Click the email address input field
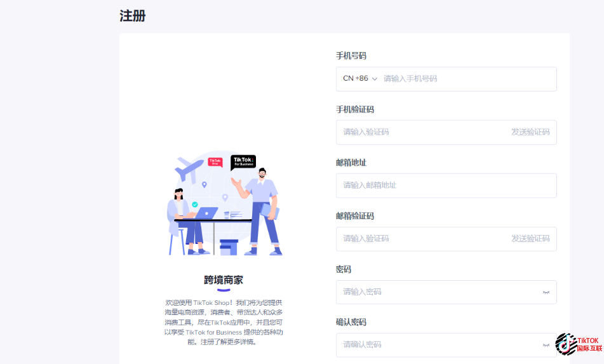This screenshot has width=604, height=364. 446,185
